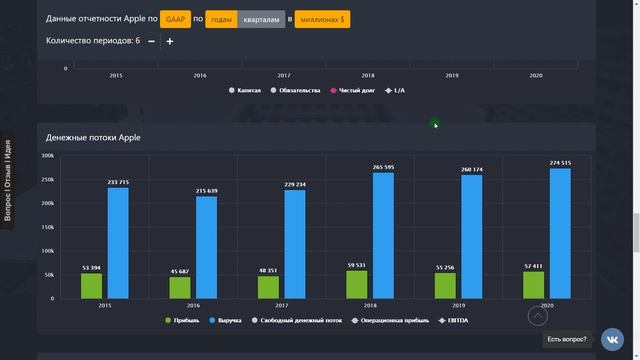Click the 2020 profit bar 57 411
640x360 pixels.
pyautogui.click(x=533, y=285)
